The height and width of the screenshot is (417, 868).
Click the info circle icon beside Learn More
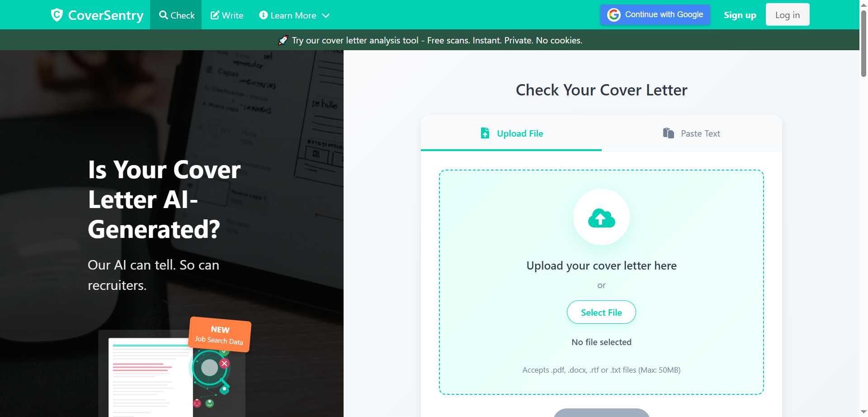point(264,15)
